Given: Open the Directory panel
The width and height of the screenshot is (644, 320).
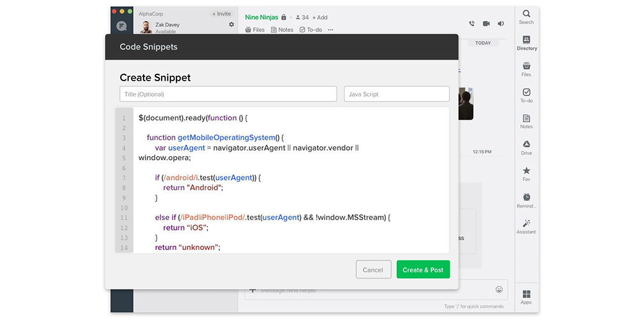Looking at the screenshot, I should (x=526, y=42).
